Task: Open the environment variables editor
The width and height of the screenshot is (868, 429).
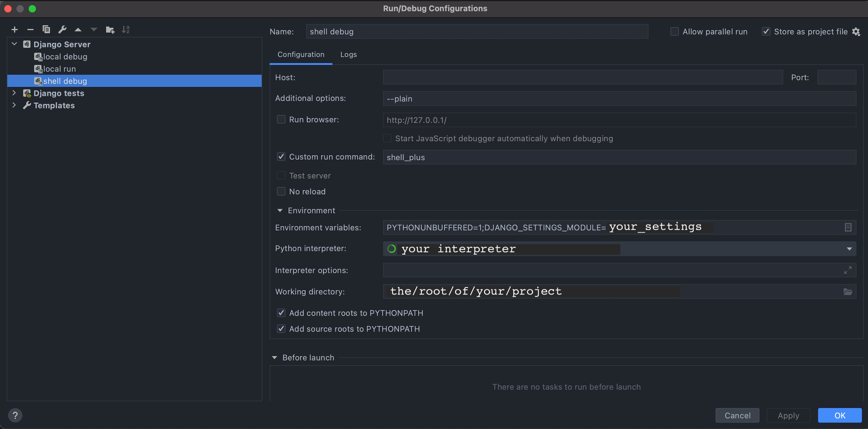Action: tap(848, 227)
